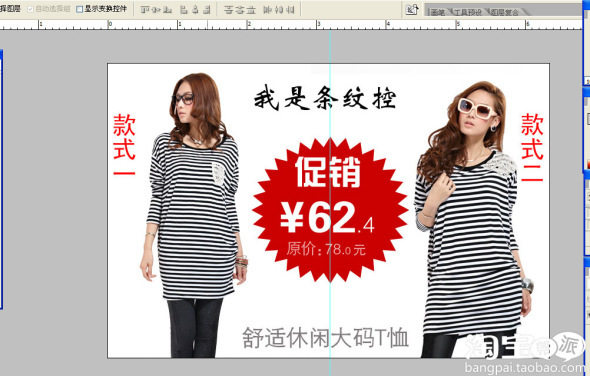Image resolution: width=590 pixels, height=376 pixels.
Task: Click the align vertical centers icon
Action: click(156, 10)
